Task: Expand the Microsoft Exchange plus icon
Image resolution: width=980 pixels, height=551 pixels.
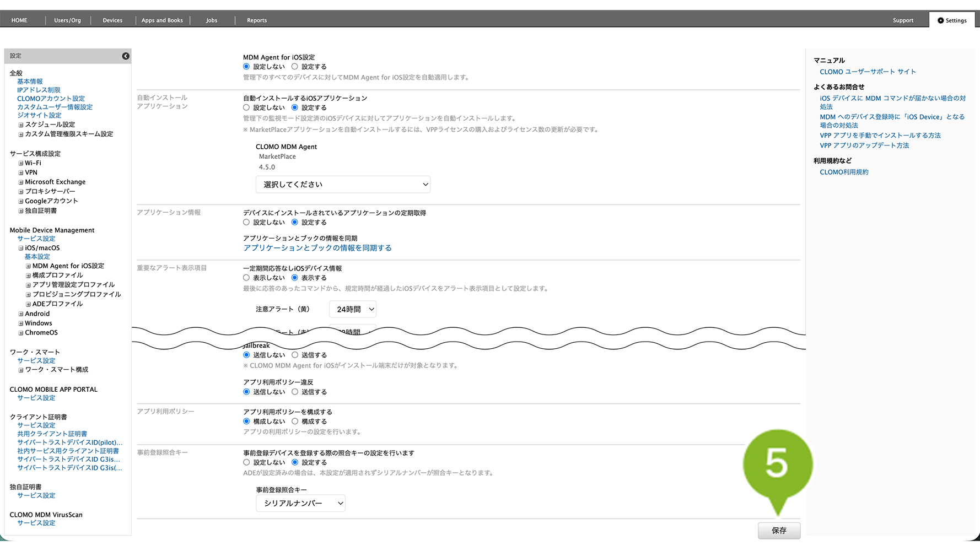Action: tap(21, 182)
